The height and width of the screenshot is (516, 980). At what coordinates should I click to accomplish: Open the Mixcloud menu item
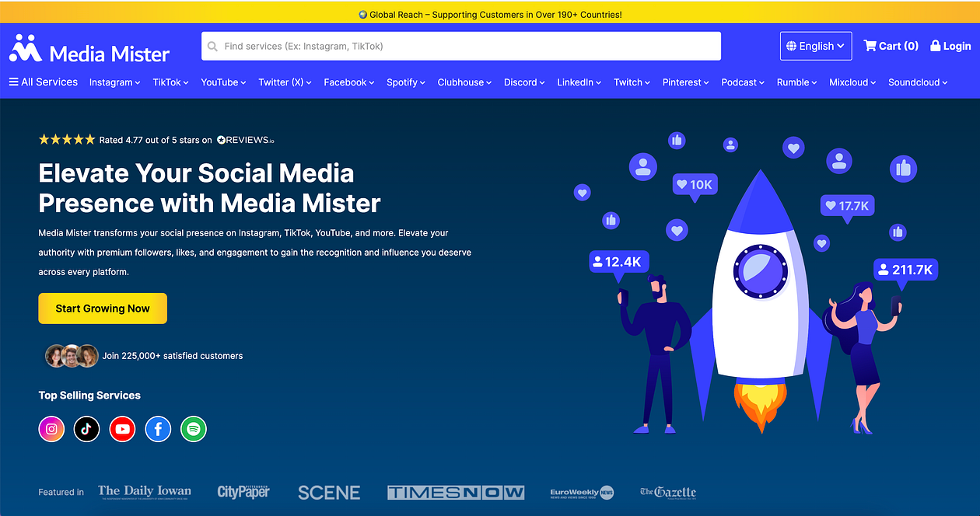pyautogui.click(x=853, y=82)
